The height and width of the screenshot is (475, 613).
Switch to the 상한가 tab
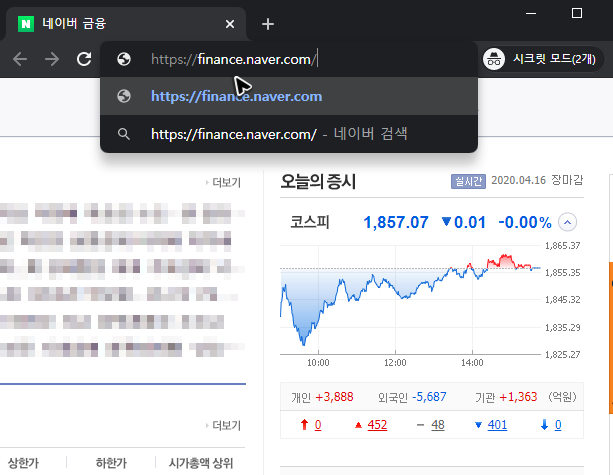click(23, 463)
